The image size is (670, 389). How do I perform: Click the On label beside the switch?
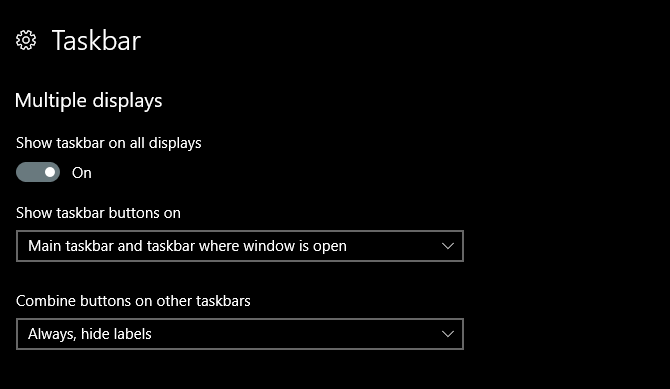coord(82,173)
